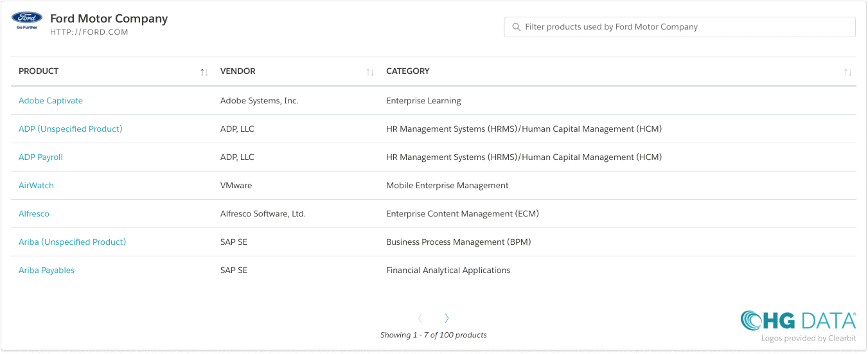Open the Alfresco product link

pos(34,213)
